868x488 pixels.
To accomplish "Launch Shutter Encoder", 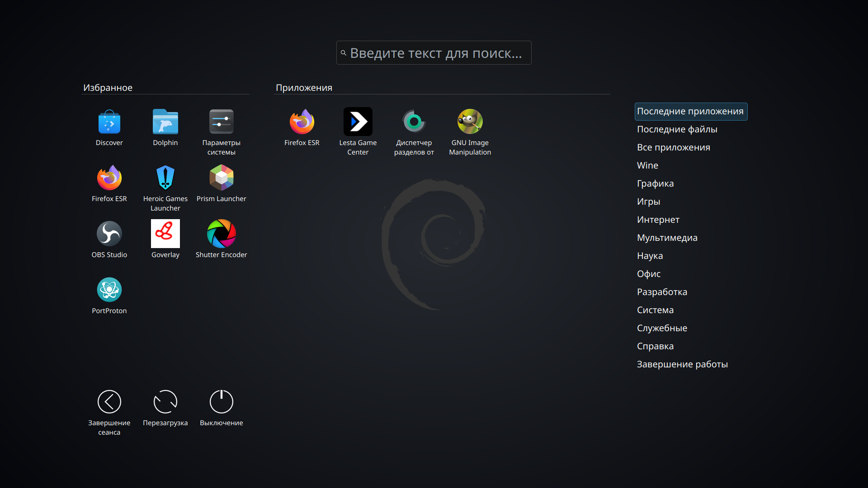I will [222, 234].
